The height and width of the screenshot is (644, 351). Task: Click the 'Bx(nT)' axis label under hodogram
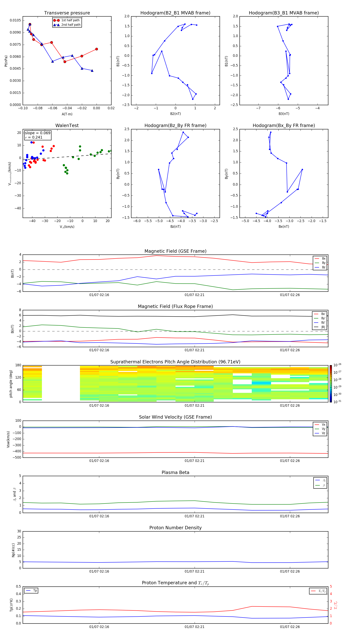click(x=284, y=227)
